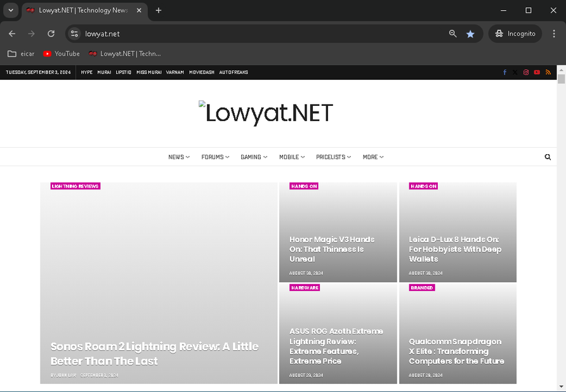566x392 pixels.
Task: Open the Lowyat.NET bookmark in bookmarks bar
Action: point(125,53)
